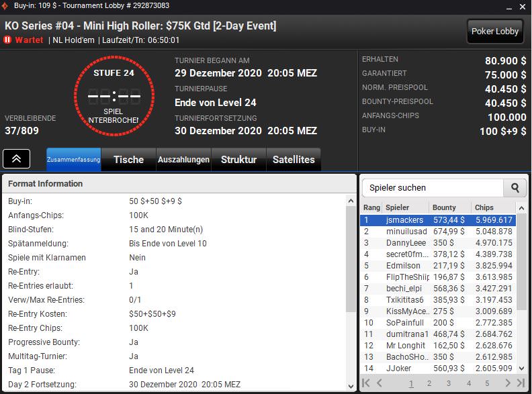
Task: Click the partypoker logo in title bar
Action: (7, 5)
